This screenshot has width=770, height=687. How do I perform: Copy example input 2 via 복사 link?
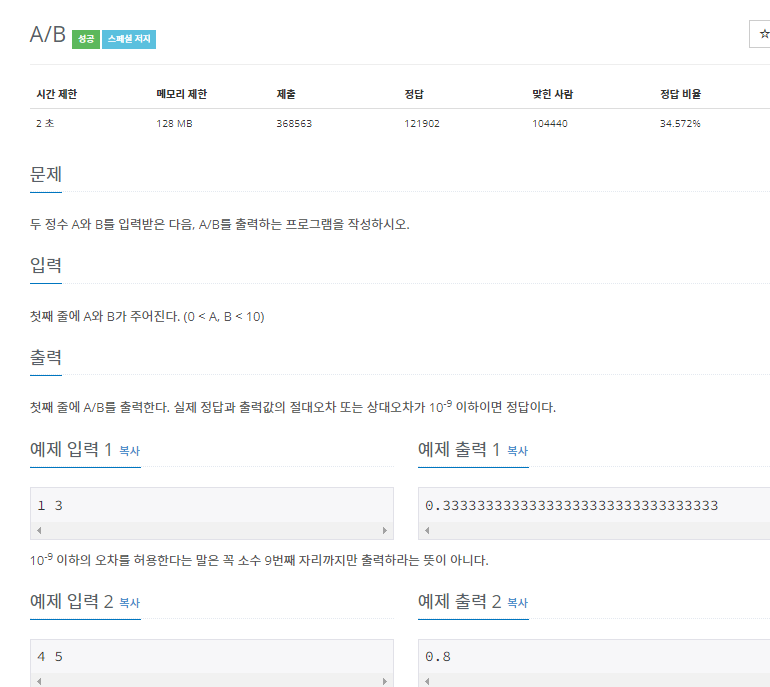tap(130, 603)
